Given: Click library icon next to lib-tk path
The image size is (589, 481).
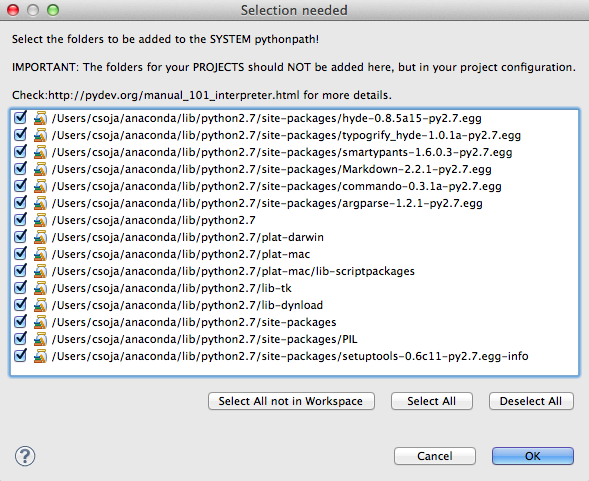Looking at the screenshot, I should click(x=40, y=288).
